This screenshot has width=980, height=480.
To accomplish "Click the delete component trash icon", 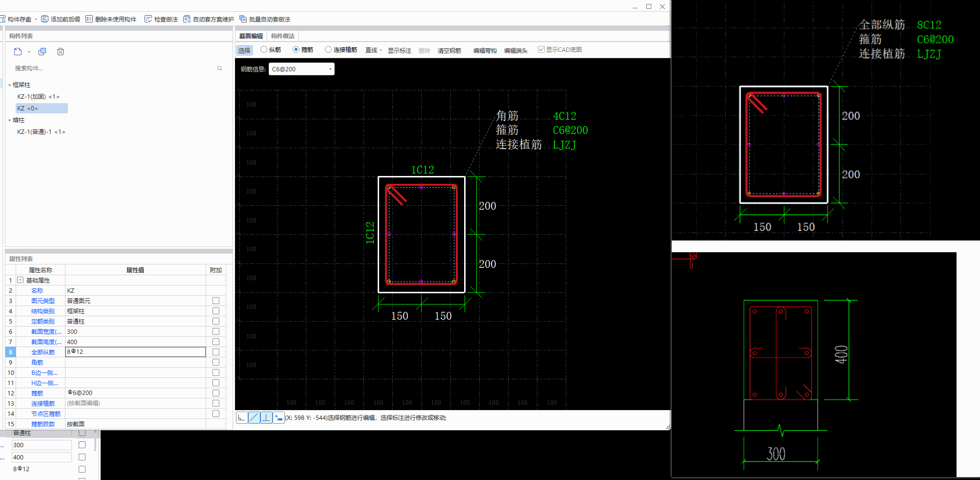I will point(61,51).
